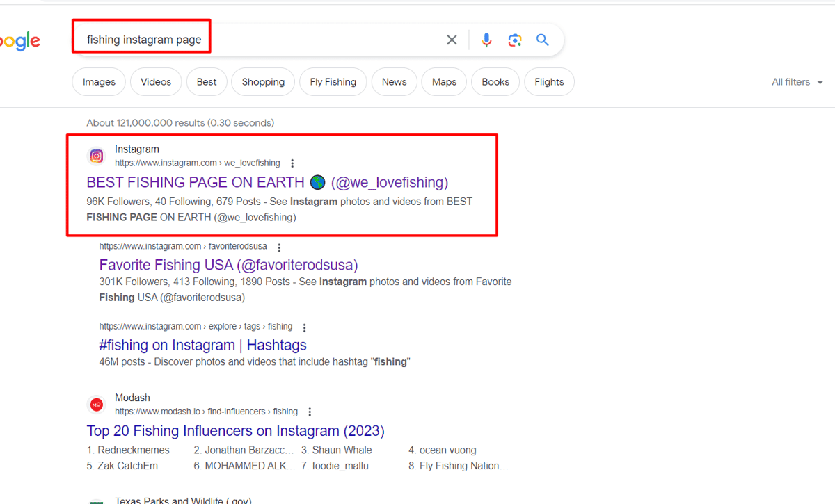Open more options for Modash result

pyautogui.click(x=310, y=412)
